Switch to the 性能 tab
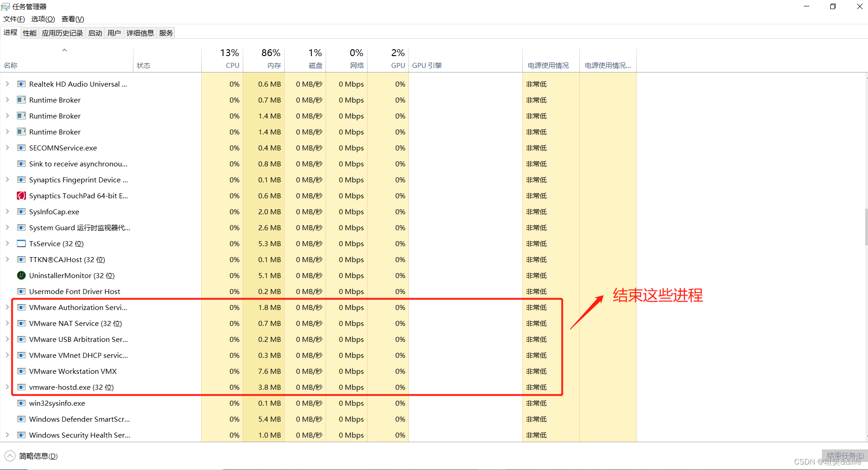This screenshot has width=868, height=470. click(x=30, y=33)
